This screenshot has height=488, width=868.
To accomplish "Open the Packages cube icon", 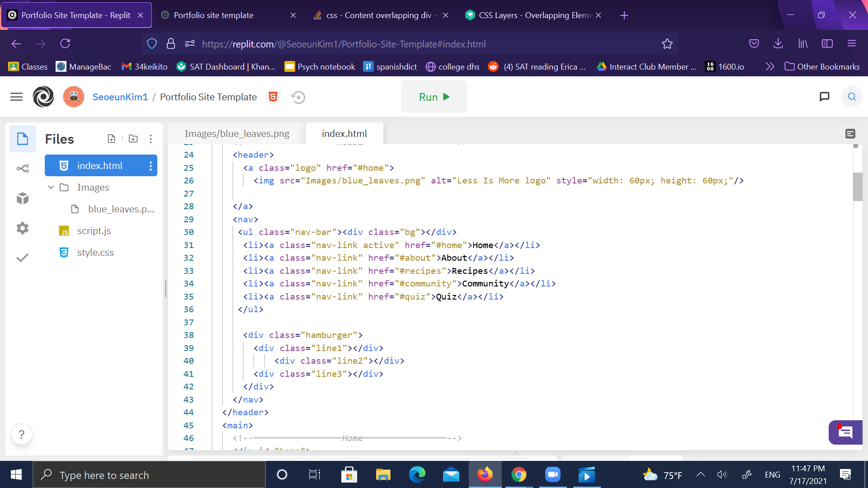I will (23, 198).
